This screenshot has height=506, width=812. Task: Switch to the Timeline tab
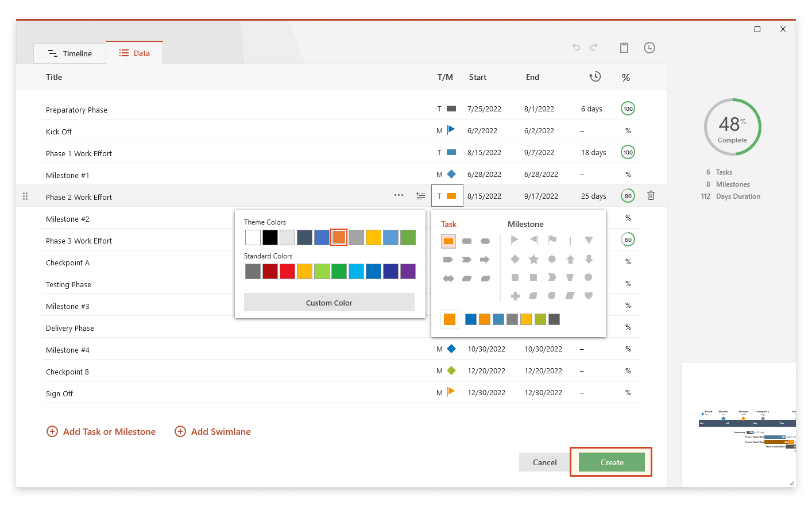69,53
